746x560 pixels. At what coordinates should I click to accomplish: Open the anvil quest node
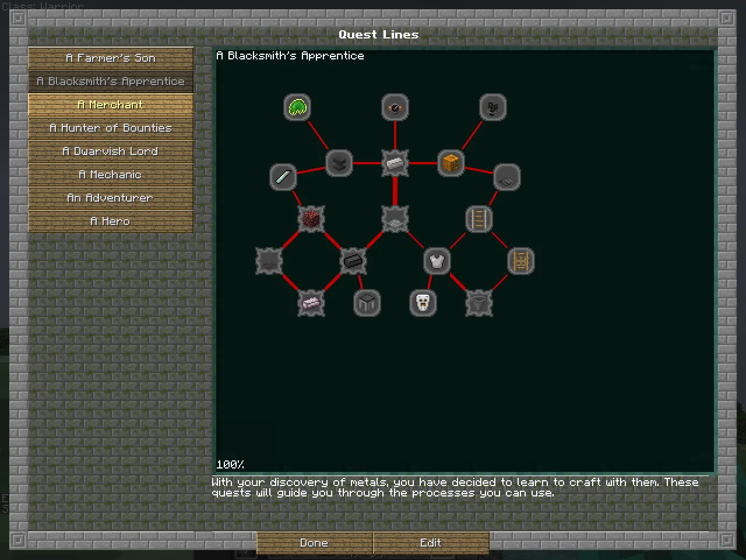[x=339, y=163]
